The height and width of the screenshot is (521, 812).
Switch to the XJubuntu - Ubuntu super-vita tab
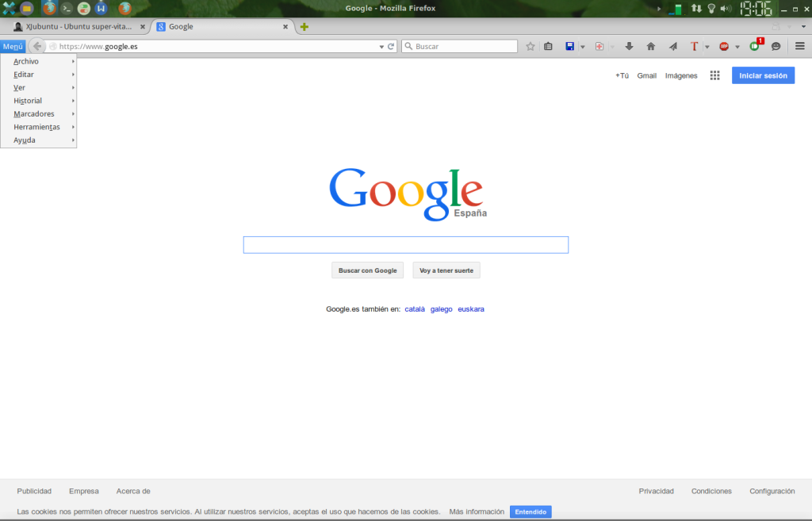(x=78, y=27)
